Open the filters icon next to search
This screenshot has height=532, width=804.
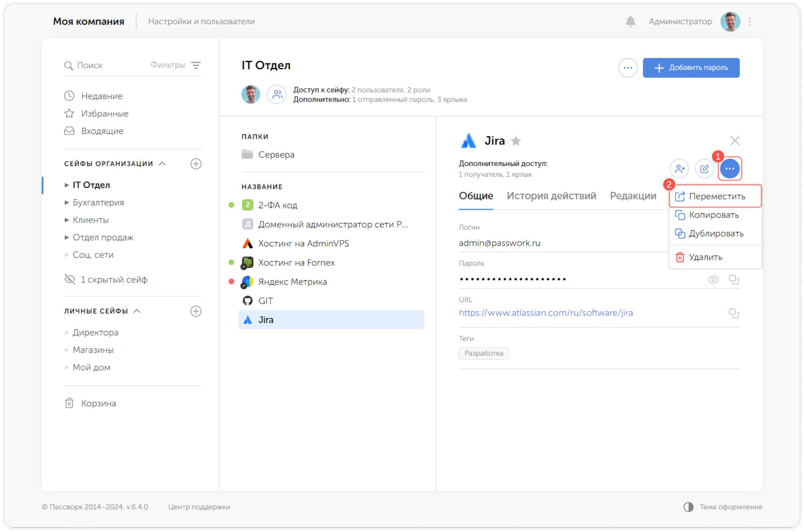[196, 65]
